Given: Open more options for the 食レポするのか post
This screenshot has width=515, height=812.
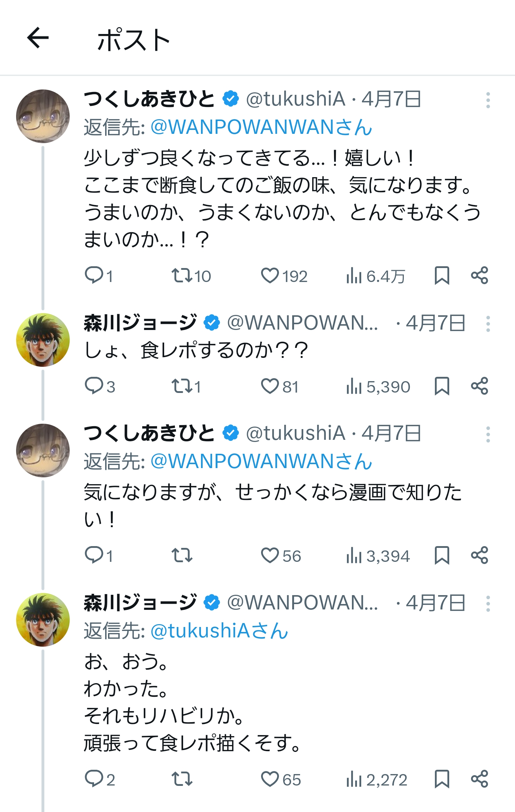Looking at the screenshot, I should point(488,324).
